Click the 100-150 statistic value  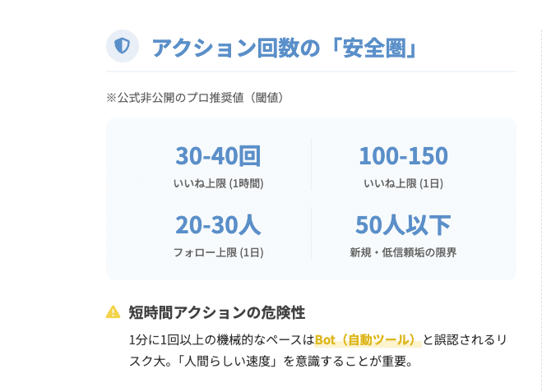[403, 155]
